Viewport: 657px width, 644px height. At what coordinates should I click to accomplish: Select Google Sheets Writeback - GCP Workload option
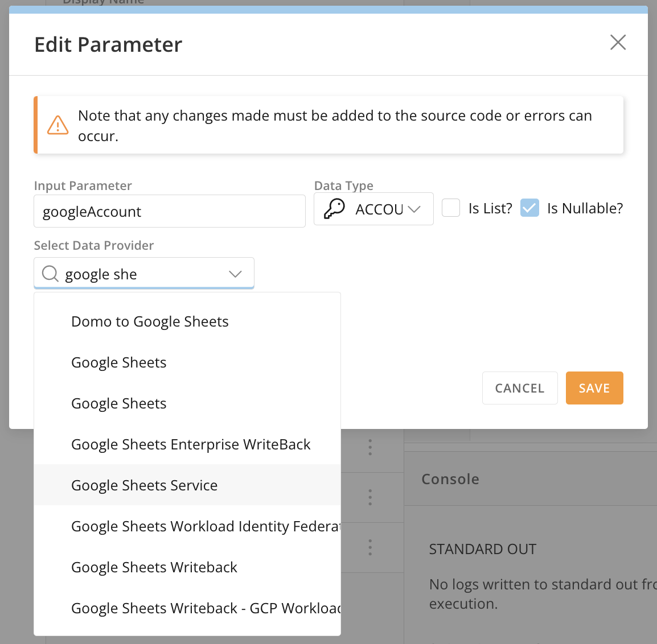[187, 608]
